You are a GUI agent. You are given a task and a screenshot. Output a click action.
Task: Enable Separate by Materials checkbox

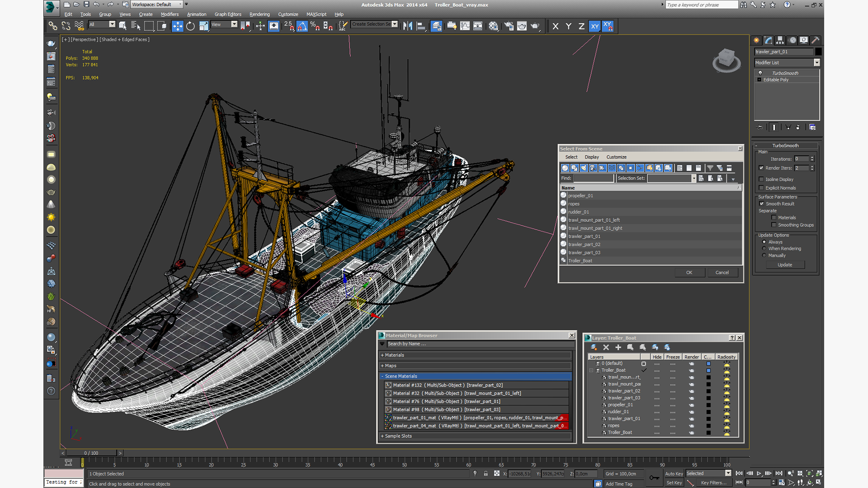coord(774,218)
